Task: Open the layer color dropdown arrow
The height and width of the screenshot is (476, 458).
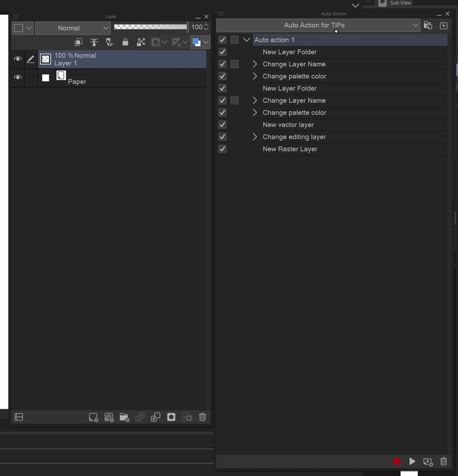Action: (206, 42)
